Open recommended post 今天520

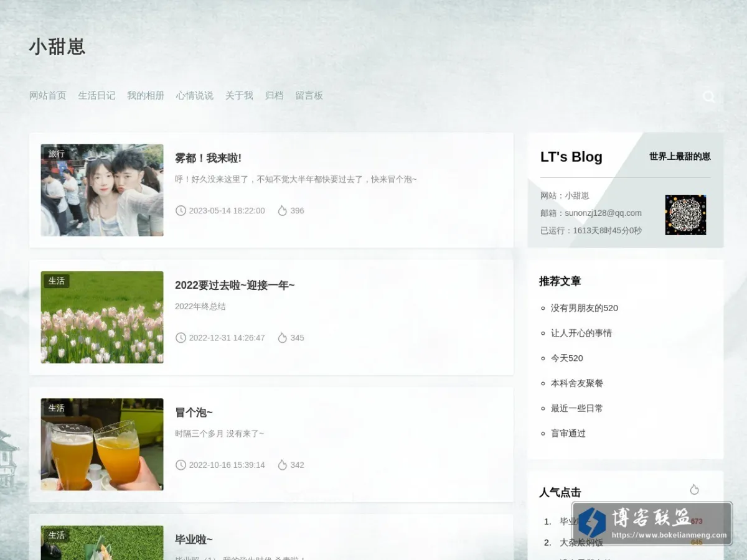[566, 358]
